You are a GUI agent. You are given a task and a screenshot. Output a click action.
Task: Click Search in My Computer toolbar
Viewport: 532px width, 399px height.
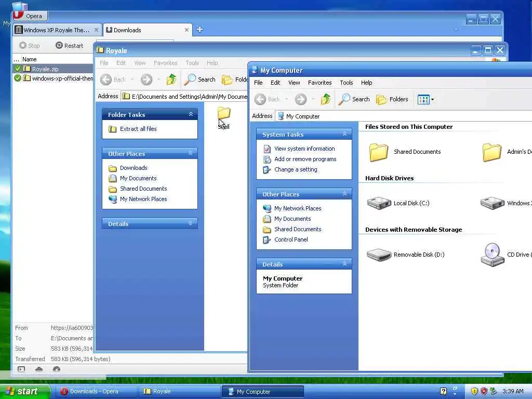354,99
